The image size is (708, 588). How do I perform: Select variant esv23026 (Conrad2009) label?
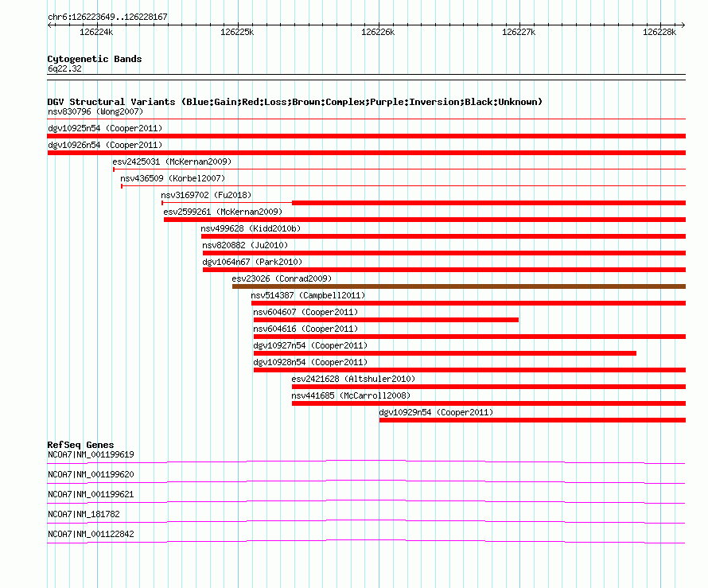pyautogui.click(x=282, y=278)
